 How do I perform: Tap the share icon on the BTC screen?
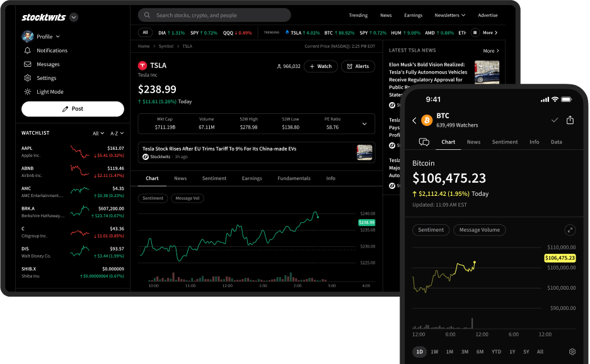click(570, 118)
